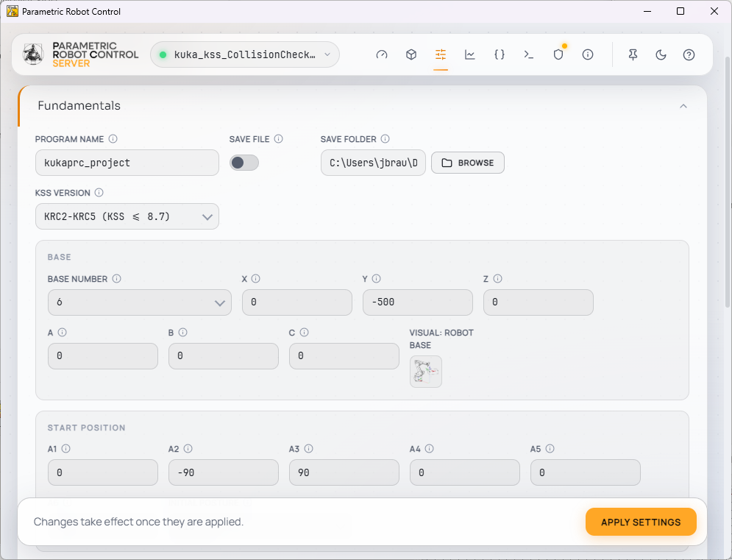This screenshot has height=560, width=732.
Task: Open the terminal console icon
Action: pyautogui.click(x=528, y=54)
